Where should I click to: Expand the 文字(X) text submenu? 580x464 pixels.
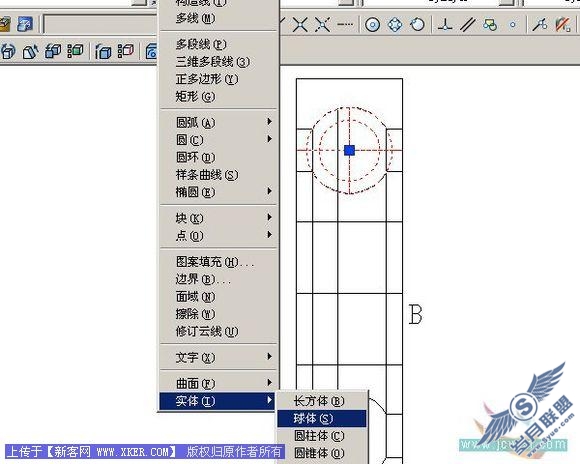tap(218, 357)
